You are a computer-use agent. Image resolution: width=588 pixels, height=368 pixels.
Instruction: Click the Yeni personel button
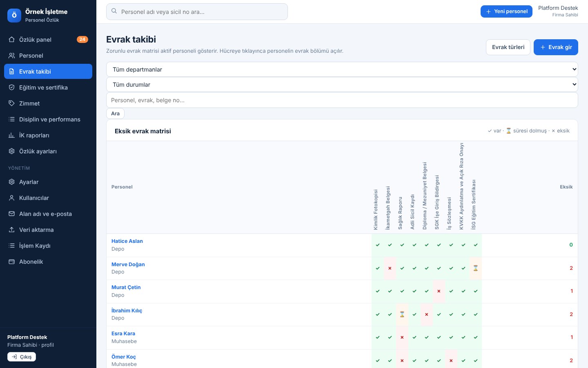point(507,11)
